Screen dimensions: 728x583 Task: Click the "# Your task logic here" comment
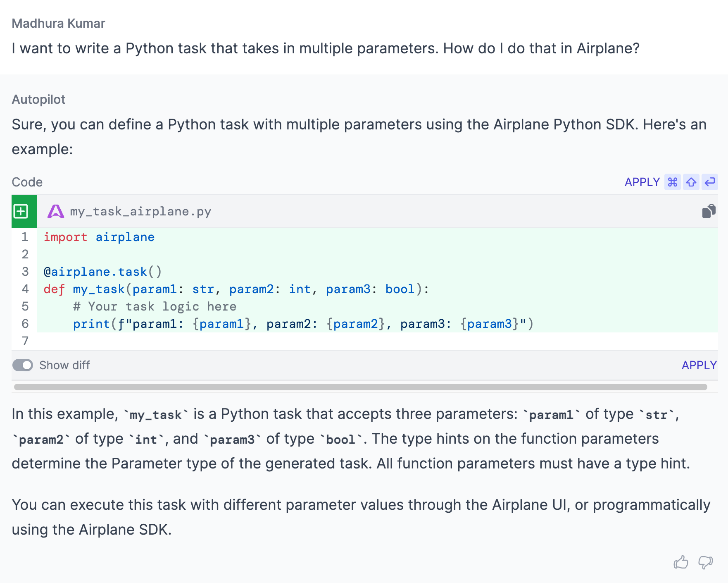click(155, 306)
